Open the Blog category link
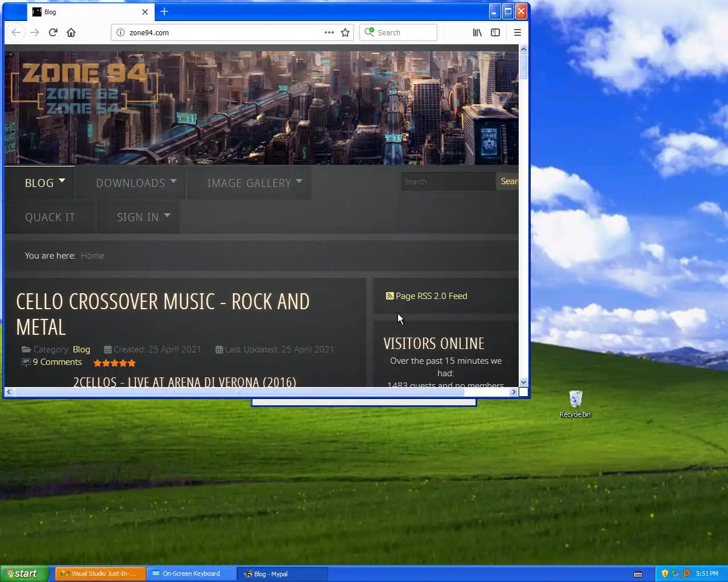Screen dimensions: 728x582 pyautogui.click(x=81, y=350)
